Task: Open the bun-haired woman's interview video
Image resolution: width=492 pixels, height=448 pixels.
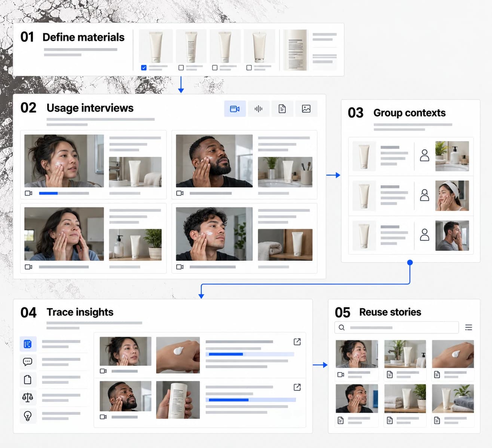Action: [64, 161]
